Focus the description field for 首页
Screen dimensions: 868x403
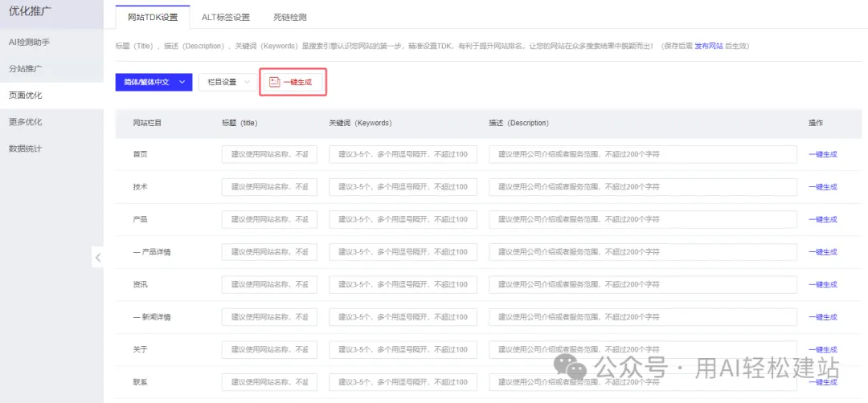(643, 154)
